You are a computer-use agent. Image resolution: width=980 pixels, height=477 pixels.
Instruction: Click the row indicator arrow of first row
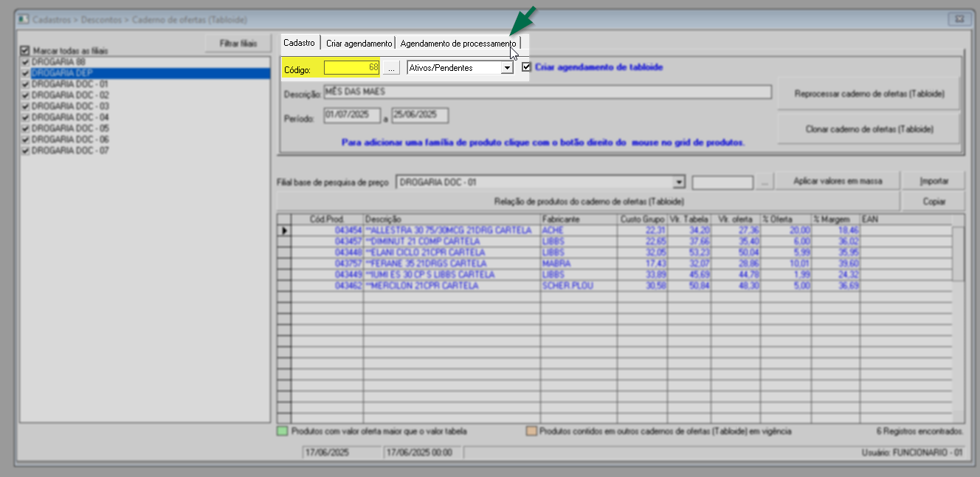[284, 230]
